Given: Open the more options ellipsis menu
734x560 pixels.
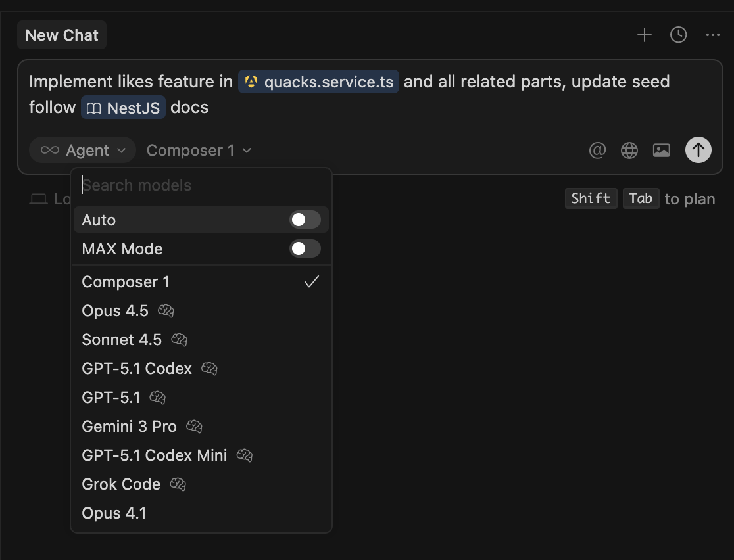Looking at the screenshot, I should point(712,35).
